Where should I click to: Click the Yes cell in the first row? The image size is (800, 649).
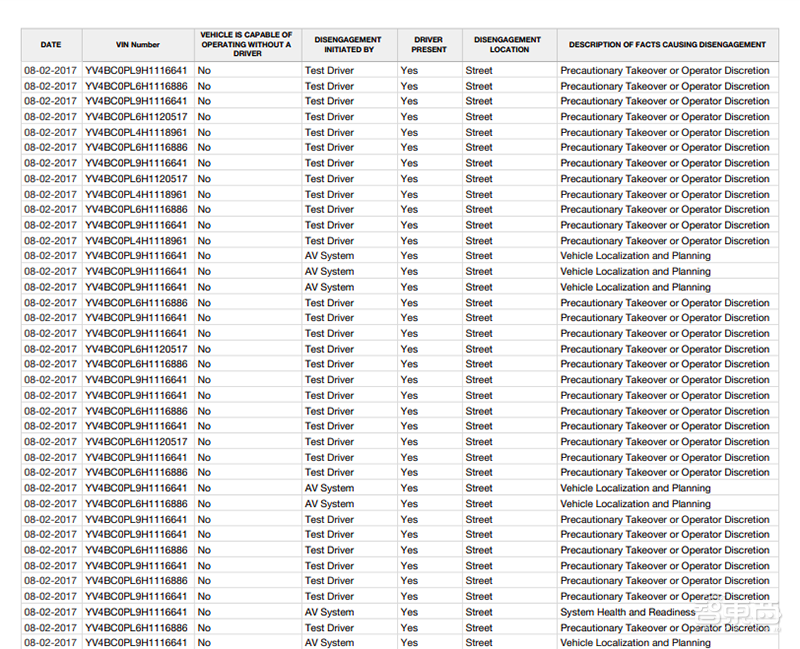(409, 71)
